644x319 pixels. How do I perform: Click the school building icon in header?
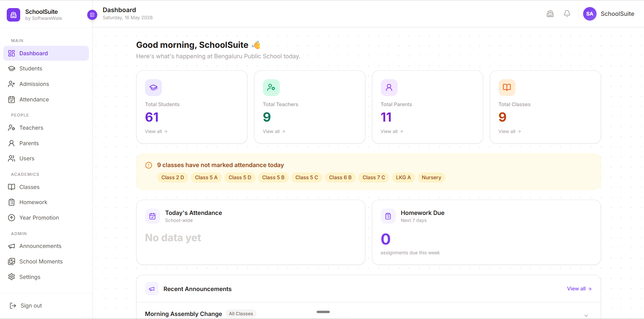pos(550,14)
